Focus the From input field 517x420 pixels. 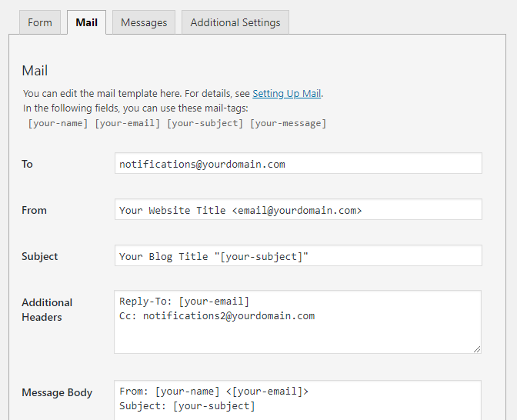[x=298, y=210]
